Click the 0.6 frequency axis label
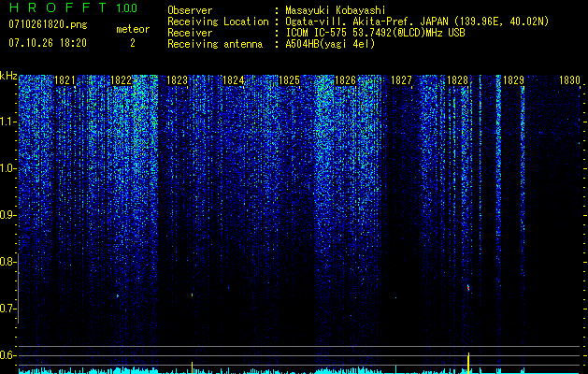The image size is (588, 374). [7, 355]
